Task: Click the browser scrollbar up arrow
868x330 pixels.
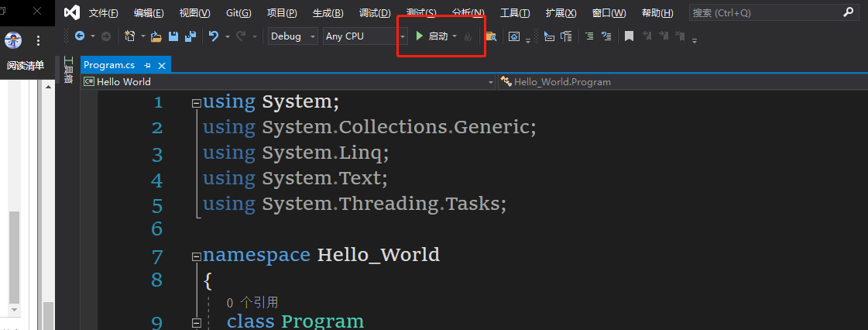Action: point(48,87)
